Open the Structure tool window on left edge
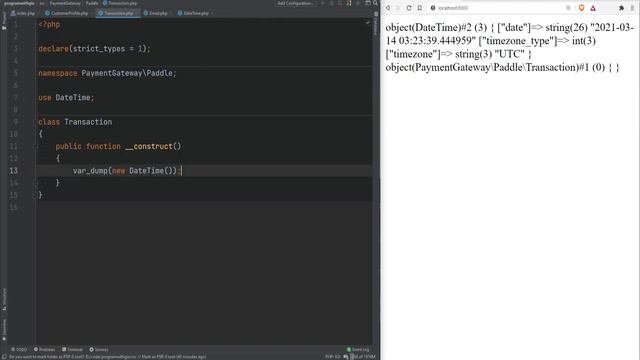The width and height of the screenshot is (640, 360). [x=4, y=300]
